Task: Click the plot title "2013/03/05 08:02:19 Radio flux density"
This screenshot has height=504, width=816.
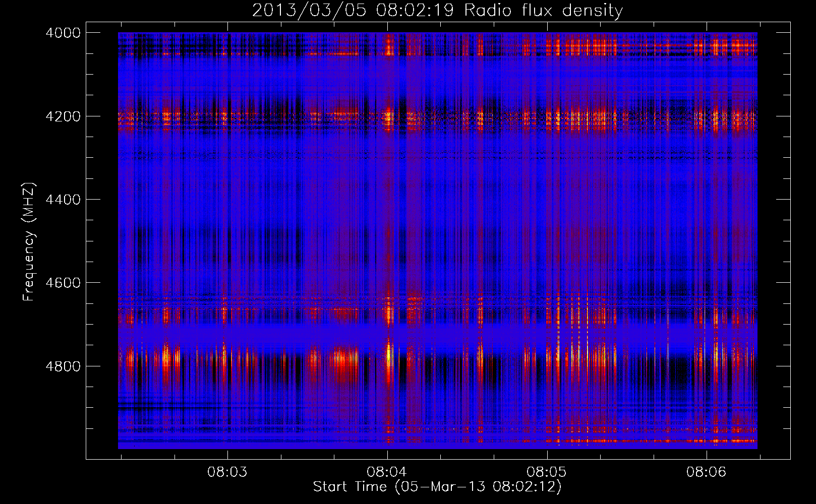Action: (x=437, y=10)
